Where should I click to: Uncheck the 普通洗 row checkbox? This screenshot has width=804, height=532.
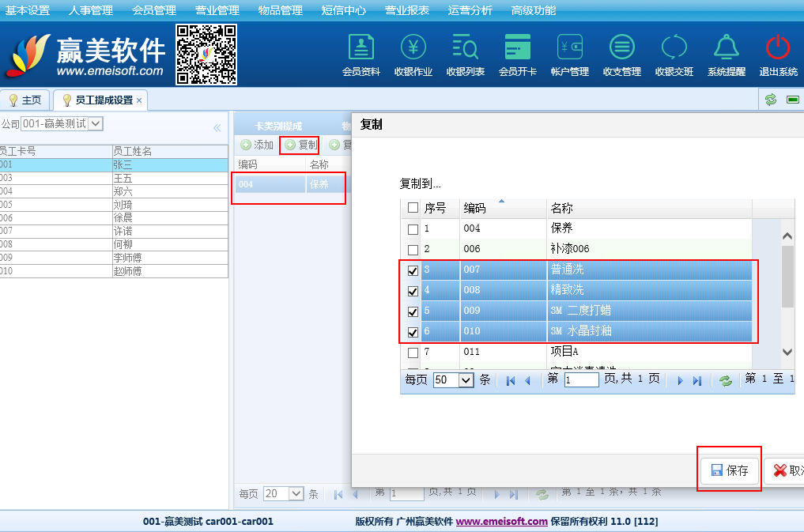413,270
